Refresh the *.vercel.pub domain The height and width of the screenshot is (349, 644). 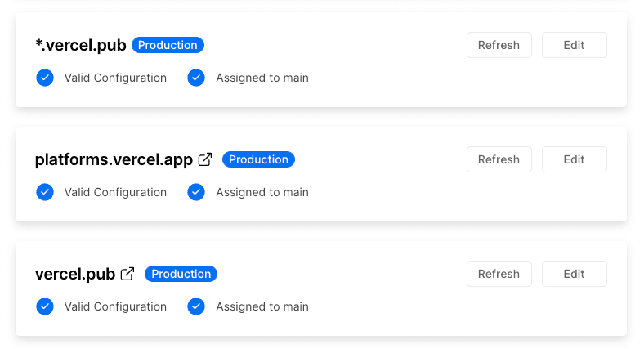tap(499, 45)
